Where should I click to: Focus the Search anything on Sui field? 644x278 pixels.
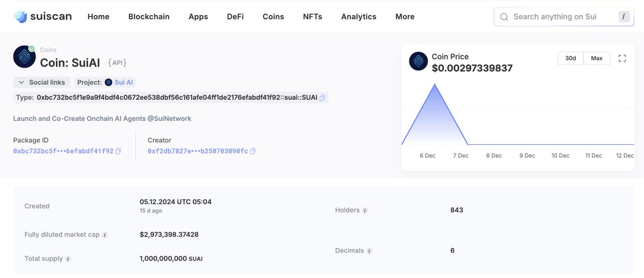pyautogui.click(x=563, y=17)
